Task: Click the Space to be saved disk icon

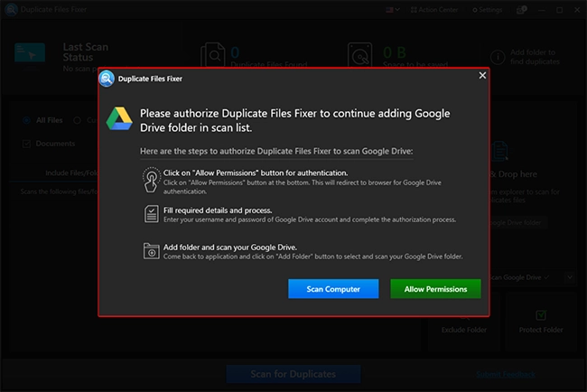Action: pyautogui.click(x=359, y=55)
